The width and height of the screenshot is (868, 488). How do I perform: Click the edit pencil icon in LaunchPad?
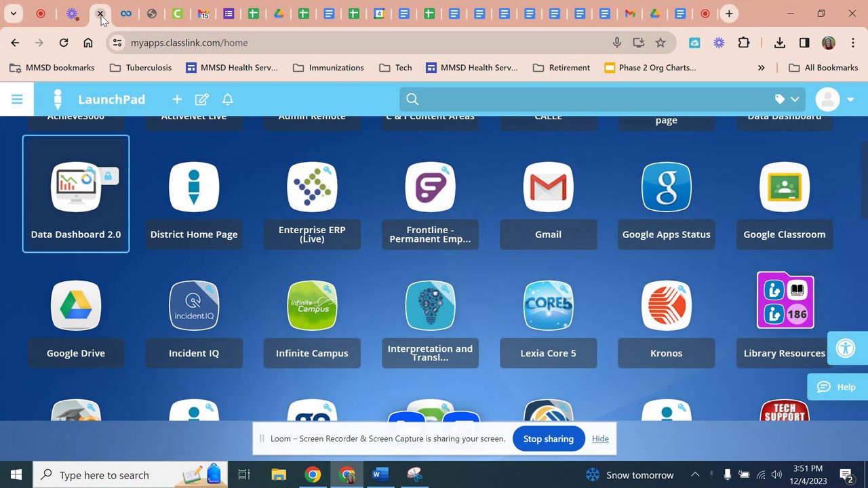pos(202,100)
